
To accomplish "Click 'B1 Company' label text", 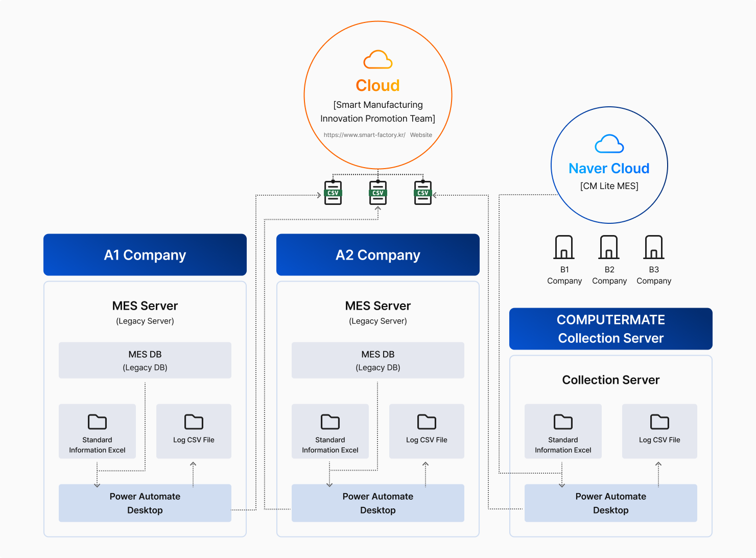I will [x=564, y=275].
